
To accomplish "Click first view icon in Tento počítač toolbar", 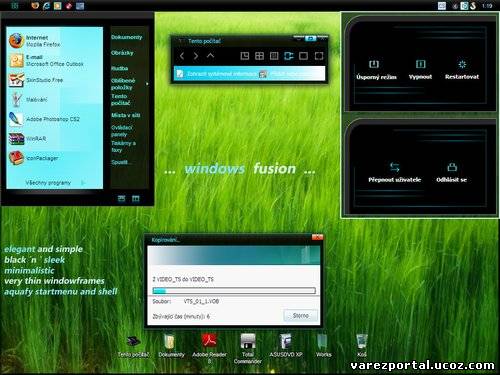I will 245,56.
